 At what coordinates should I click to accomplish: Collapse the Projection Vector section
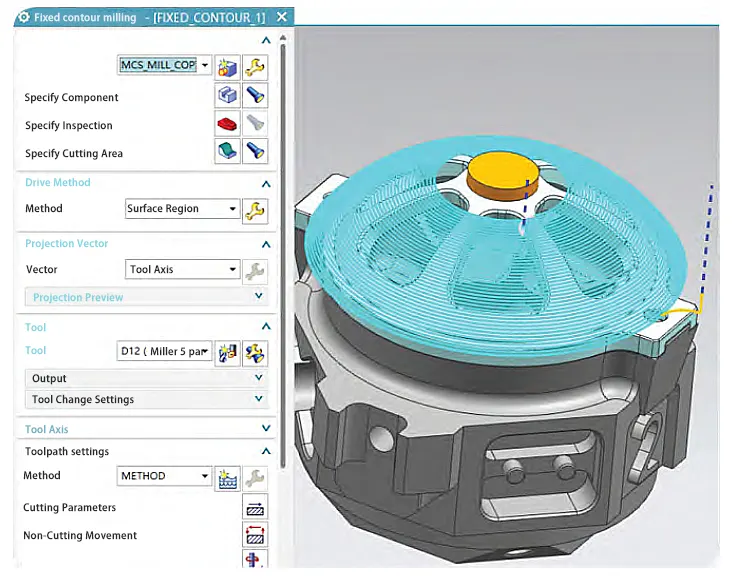266,244
